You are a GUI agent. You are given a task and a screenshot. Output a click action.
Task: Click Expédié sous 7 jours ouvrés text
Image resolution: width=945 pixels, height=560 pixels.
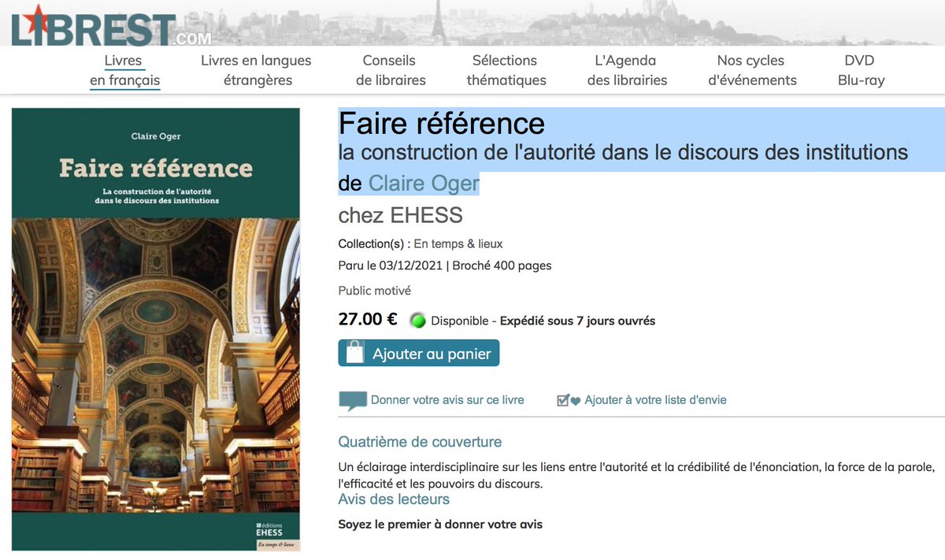(577, 321)
